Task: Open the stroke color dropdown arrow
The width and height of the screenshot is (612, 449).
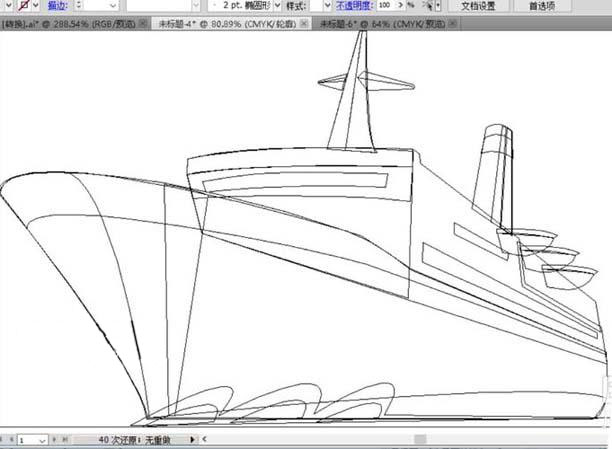Action: point(36,5)
